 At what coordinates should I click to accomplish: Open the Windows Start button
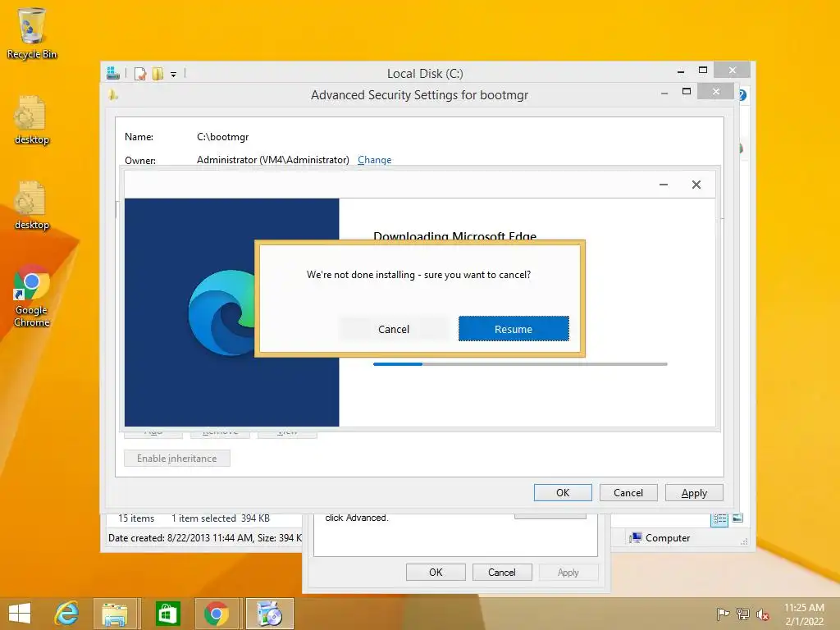click(20, 614)
